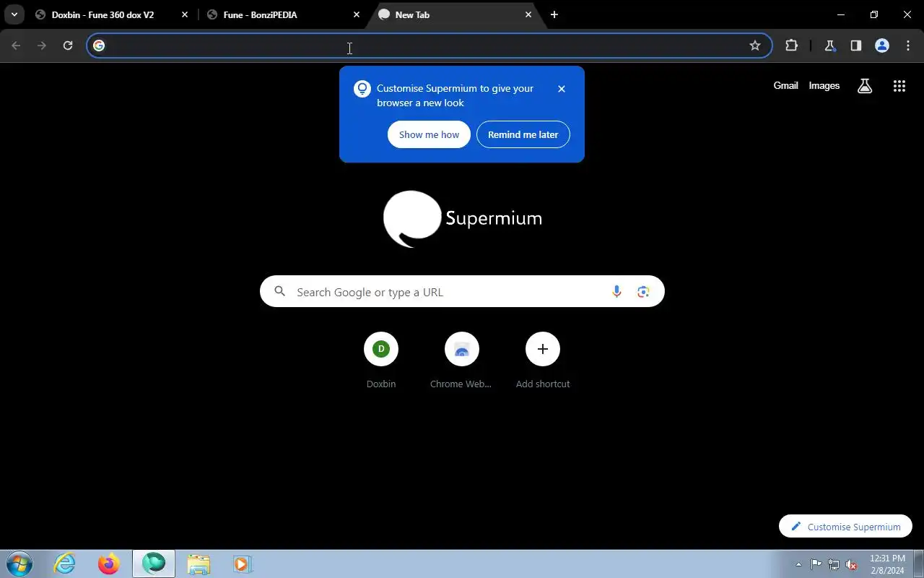The height and width of the screenshot is (578, 924).
Task: Go forward with the forward arrow
Action: click(x=42, y=46)
